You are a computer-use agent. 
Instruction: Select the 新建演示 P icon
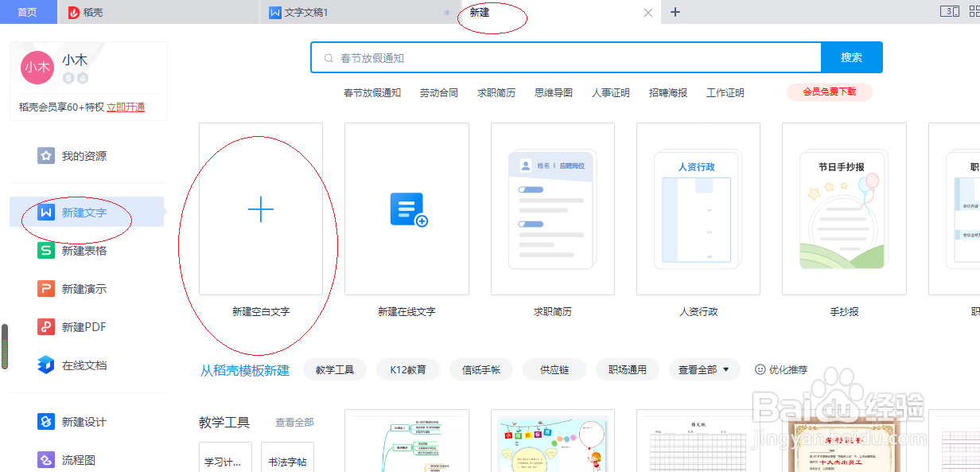(46, 289)
